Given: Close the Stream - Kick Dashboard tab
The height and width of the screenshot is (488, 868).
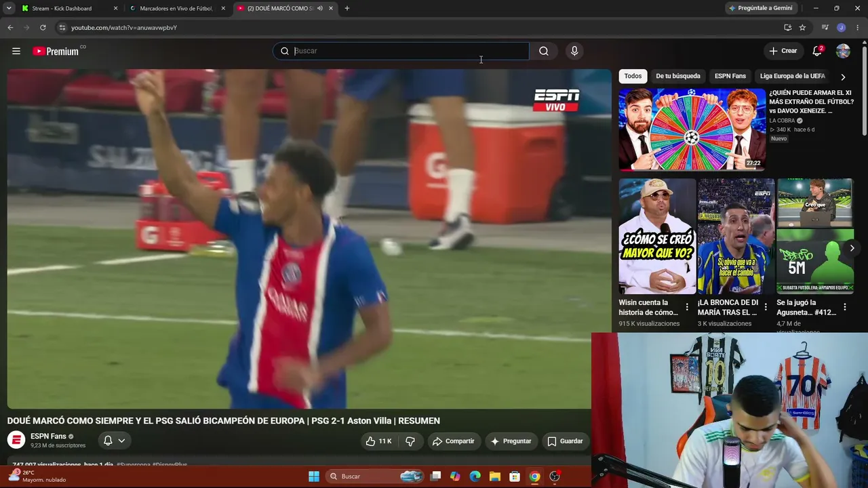Looking at the screenshot, I should 115,8.
